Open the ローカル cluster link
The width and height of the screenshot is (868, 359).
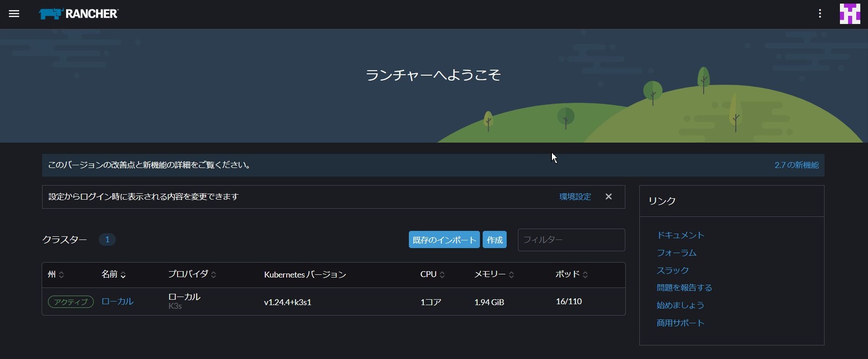(117, 302)
